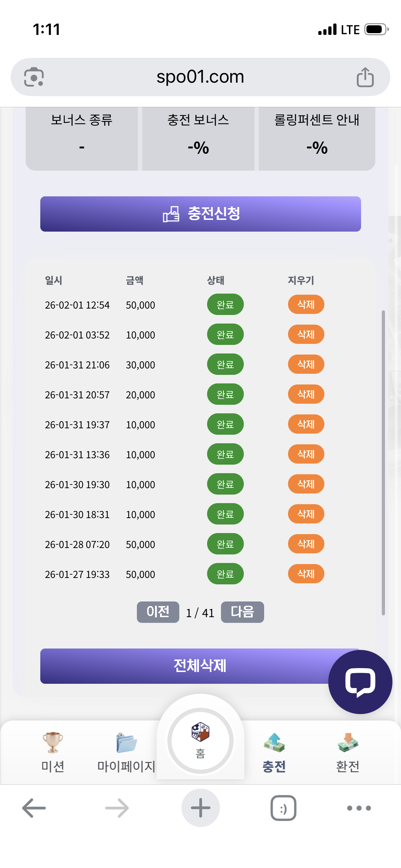
Task: Click the history list vertical scrollbar
Action: click(383, 463)
